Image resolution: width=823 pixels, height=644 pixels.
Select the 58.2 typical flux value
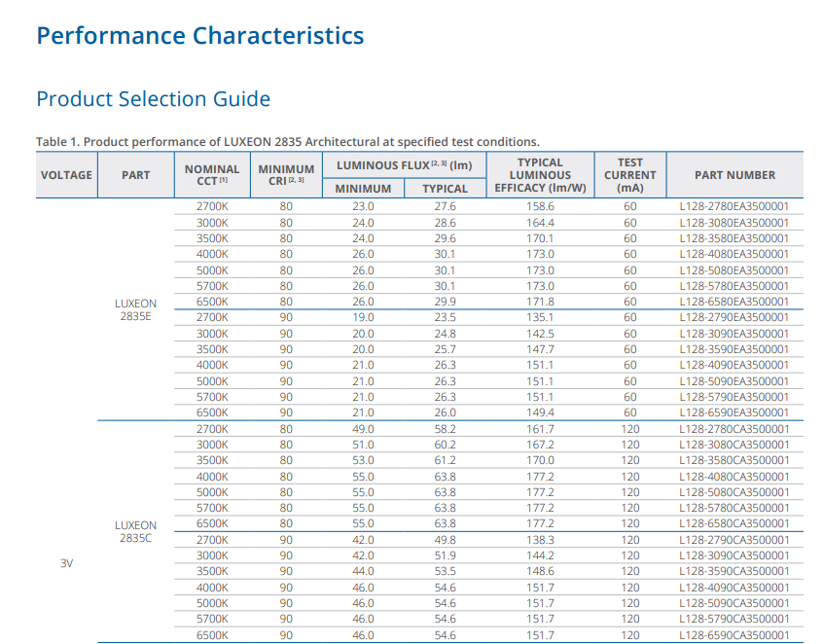[x=445, y=429]
